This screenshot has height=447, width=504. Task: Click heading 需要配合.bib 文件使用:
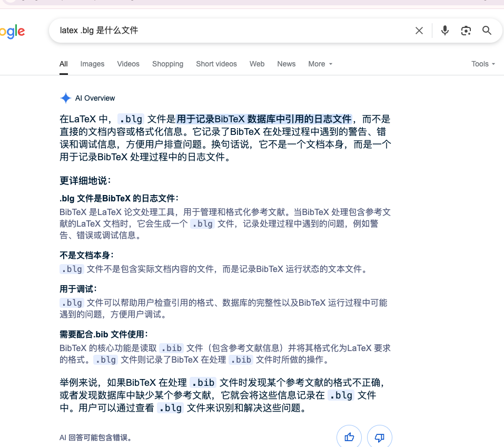[x=104, y=334]
